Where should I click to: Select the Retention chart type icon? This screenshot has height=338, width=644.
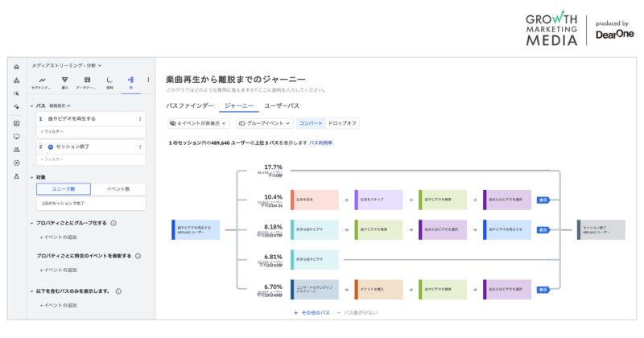(x=109, y=81)
